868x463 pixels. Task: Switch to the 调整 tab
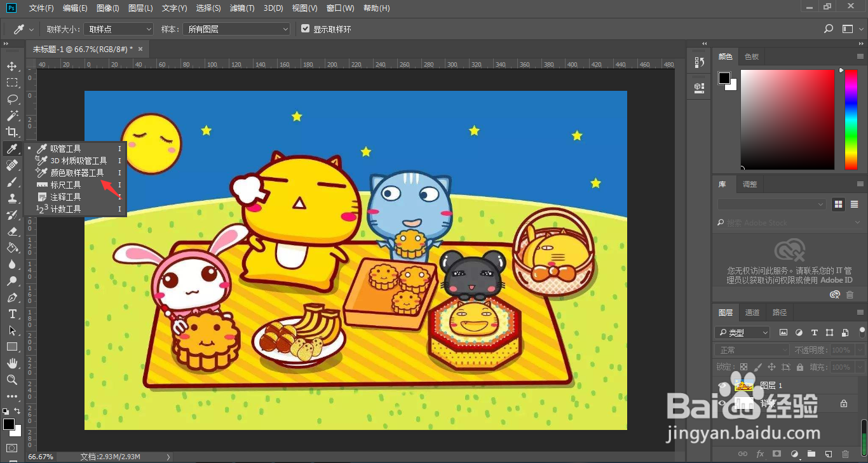750,184
